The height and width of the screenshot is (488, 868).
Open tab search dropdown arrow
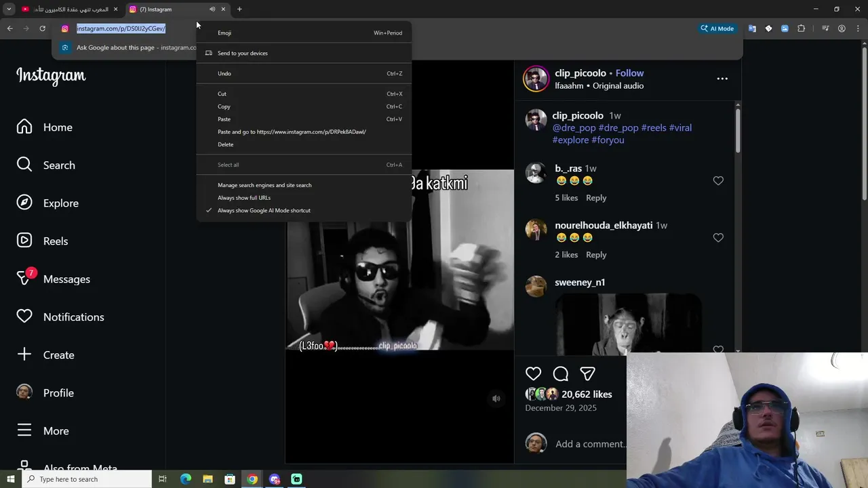coord(9,9)
